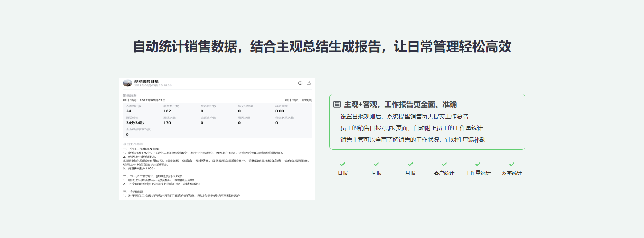The width and height of the screenshot is (644, 238).
Task: Click the list icon beside 主观+客观 heading
Action: pos(337,105)
